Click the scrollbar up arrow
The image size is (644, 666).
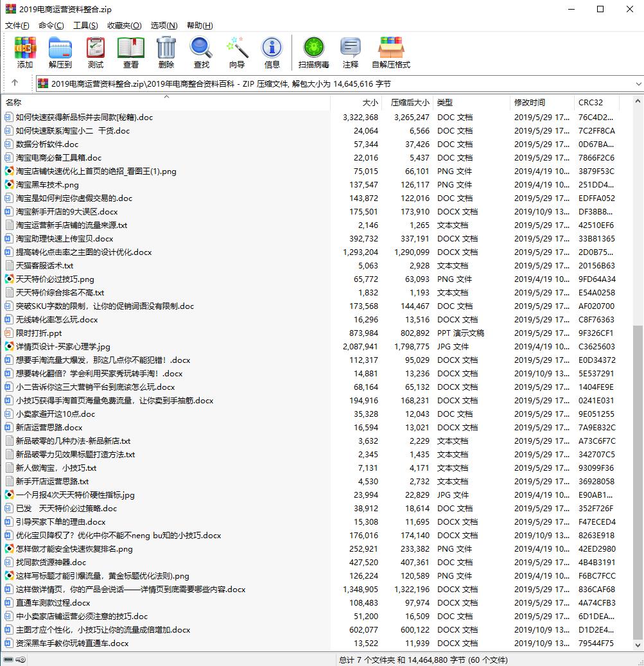[x=637, y=101]
